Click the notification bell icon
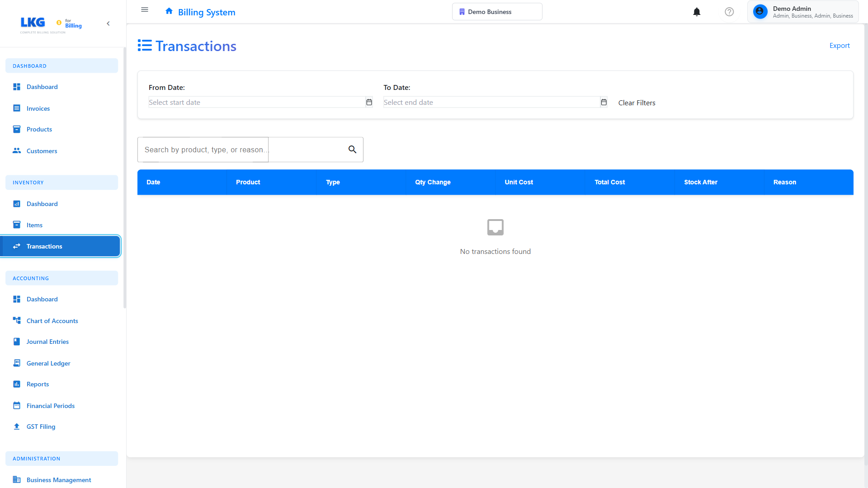Screen dimensions: 868x488 click(x=697, y=12)
